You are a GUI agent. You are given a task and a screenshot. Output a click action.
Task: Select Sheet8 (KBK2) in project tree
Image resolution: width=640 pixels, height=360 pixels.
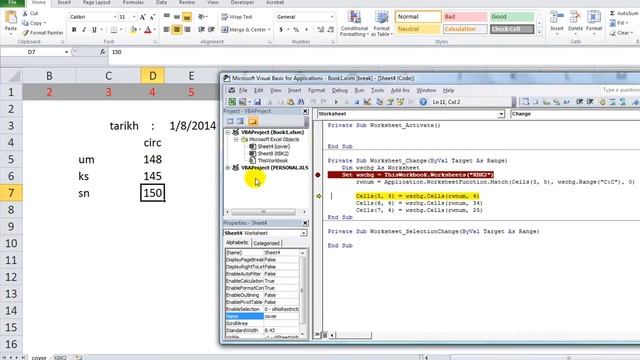[x=273, y=153]
